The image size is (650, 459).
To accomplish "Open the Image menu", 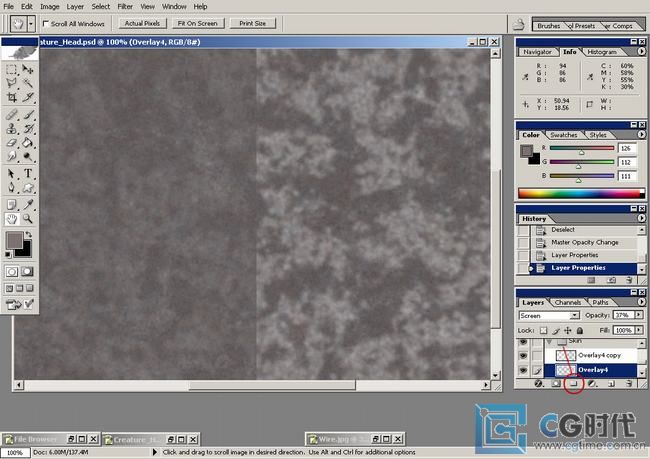I will coord(49,7).
